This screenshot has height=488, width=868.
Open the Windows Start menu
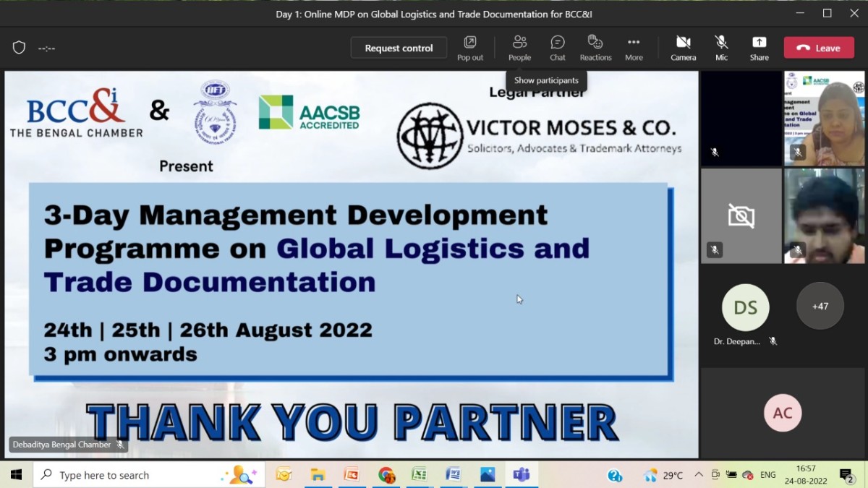[16, 475]
